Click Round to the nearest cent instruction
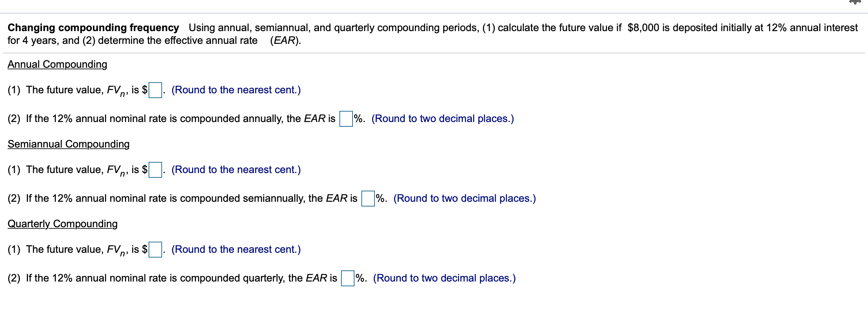The height and width of the screenshot is (317, 868). pos(236,90)
